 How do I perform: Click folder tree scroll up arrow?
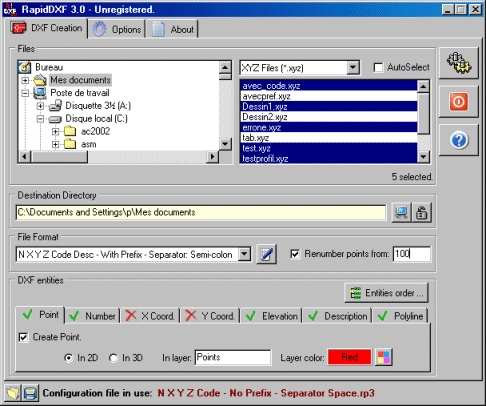(x=225, y=68)
